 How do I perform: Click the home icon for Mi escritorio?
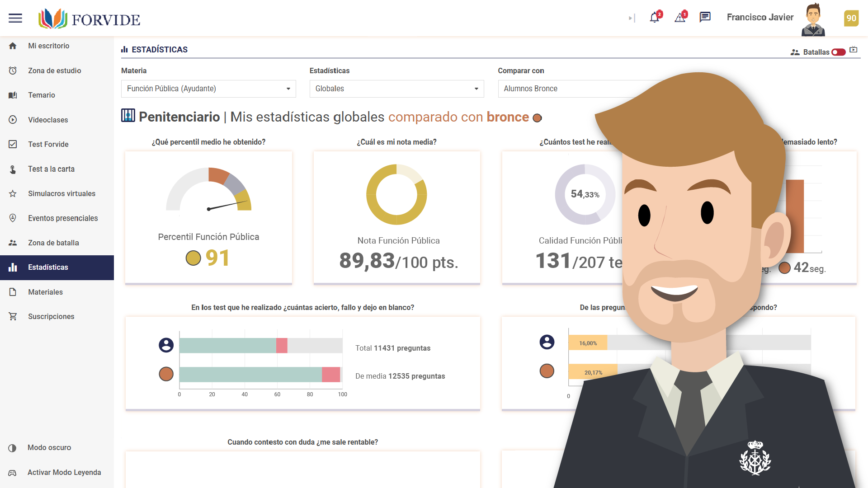(x=13, y=46)
